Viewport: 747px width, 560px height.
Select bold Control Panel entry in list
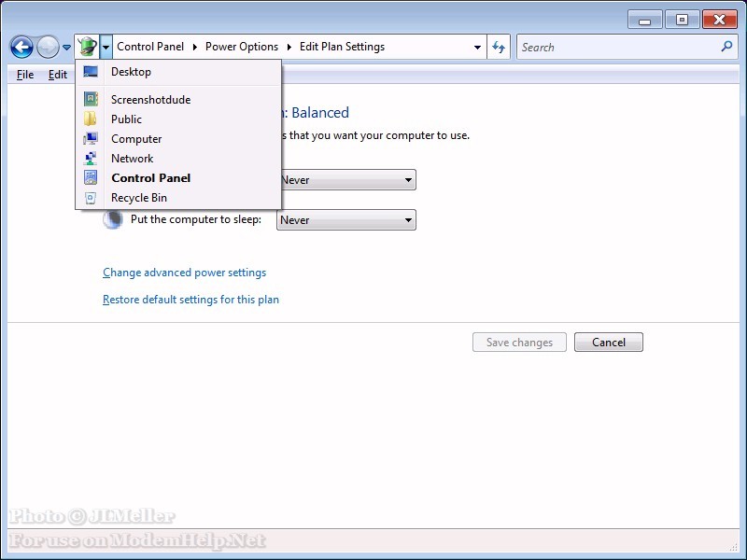(178, 178)
